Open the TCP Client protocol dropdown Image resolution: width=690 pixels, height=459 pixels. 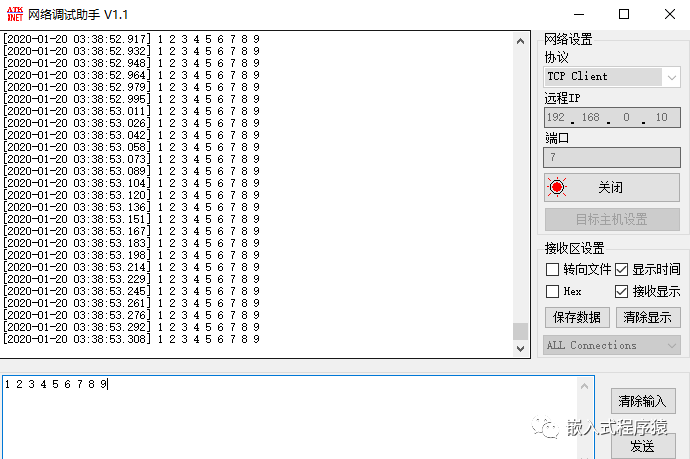pyautogui.click(x=612, y=77)
